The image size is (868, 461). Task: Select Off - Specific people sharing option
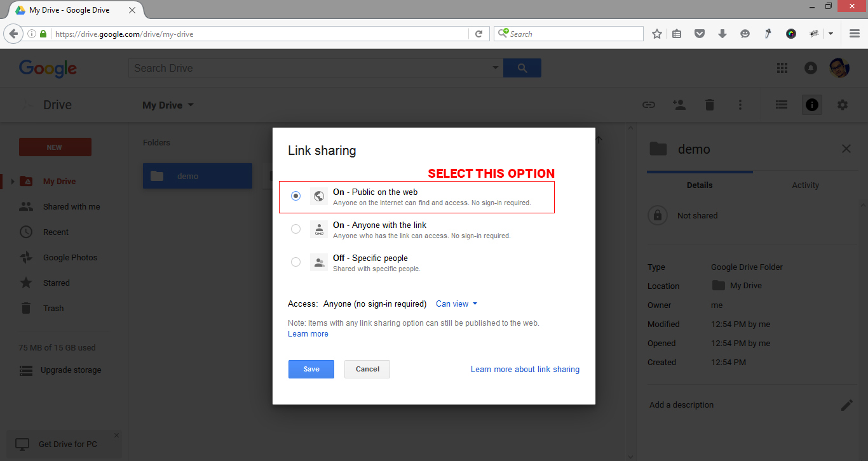click(295, 262)
